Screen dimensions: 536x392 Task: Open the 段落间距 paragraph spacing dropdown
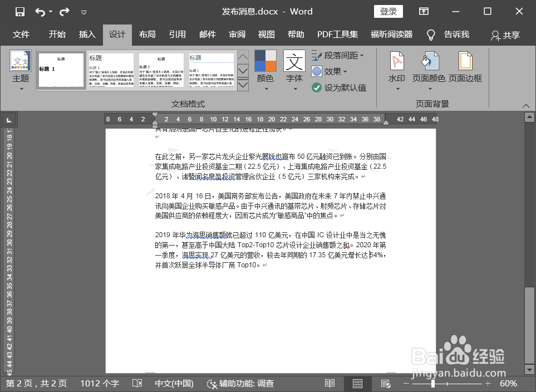pos(338,56)
